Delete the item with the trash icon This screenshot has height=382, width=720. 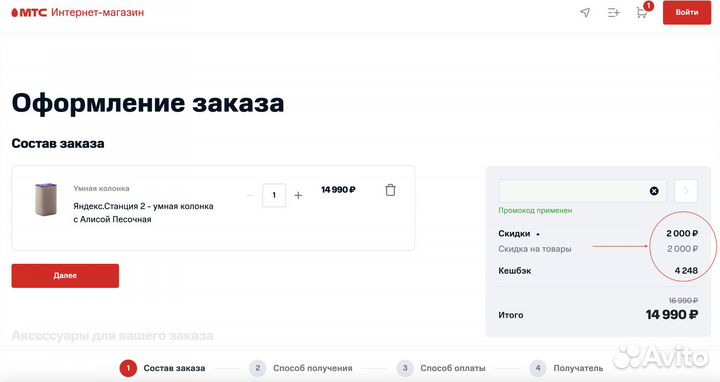pyautogui.click(x=390, y=190)
